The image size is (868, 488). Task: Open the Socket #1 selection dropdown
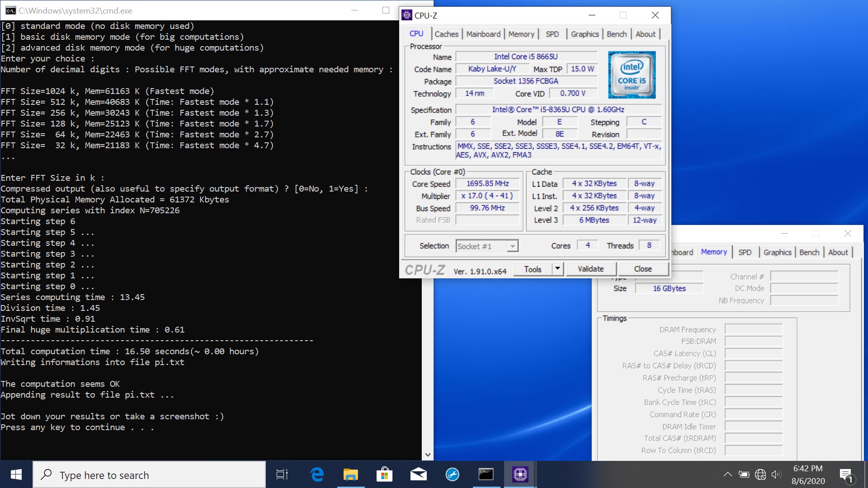486,246
